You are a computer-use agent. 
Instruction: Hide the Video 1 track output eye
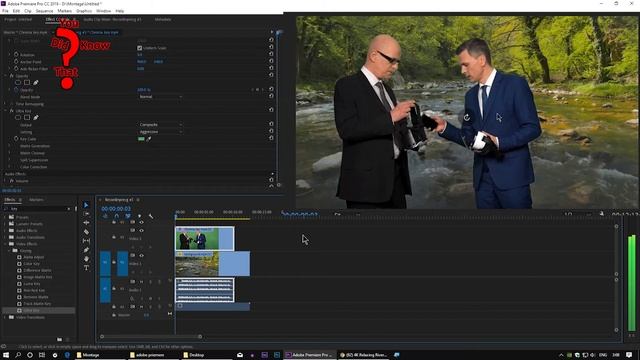click(141, 256)
